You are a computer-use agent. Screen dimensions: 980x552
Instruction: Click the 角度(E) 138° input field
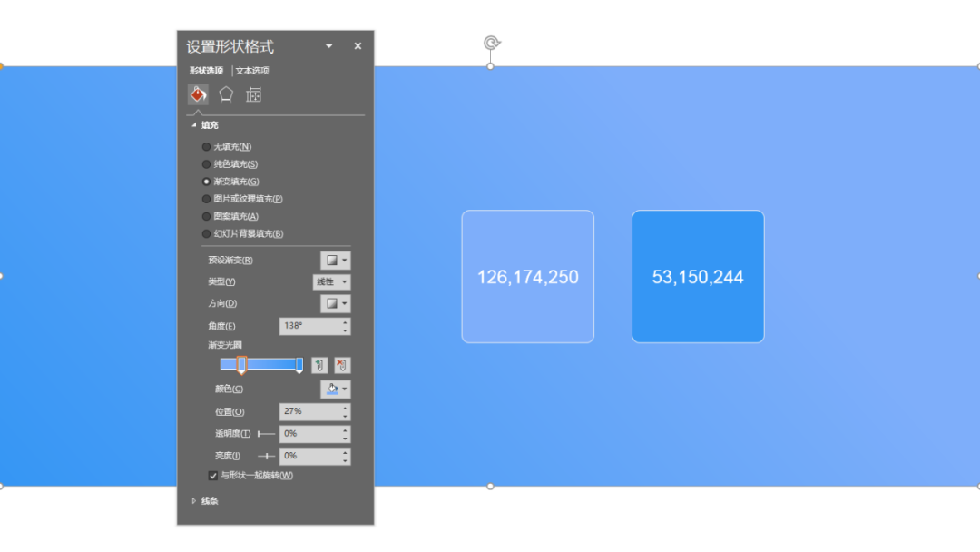click(309, 326)
